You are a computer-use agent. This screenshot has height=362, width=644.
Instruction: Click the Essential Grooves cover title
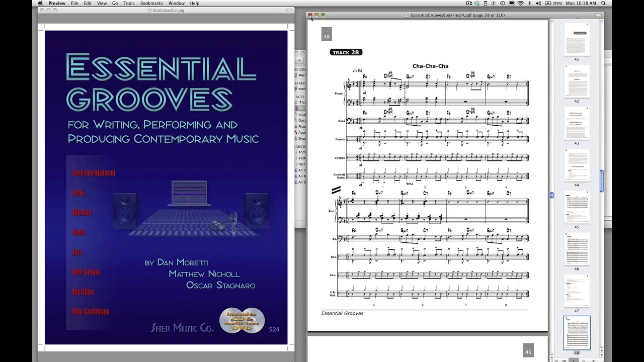tap(162, 82)
